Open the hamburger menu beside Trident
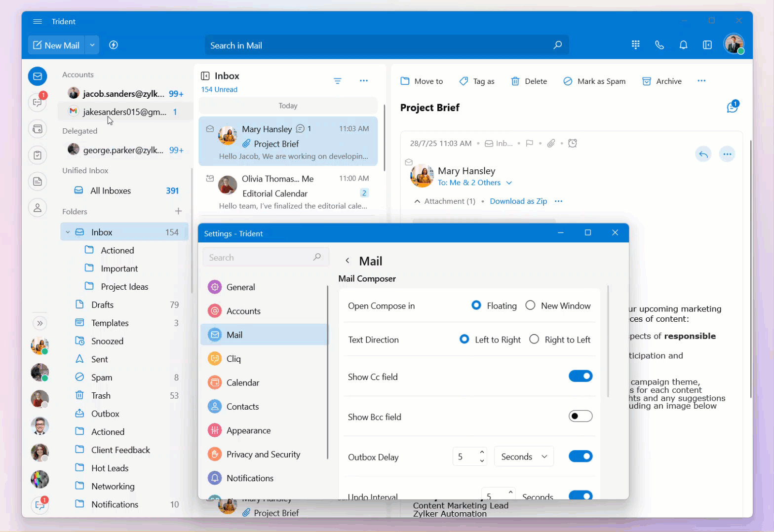 (x=38, y=22)
